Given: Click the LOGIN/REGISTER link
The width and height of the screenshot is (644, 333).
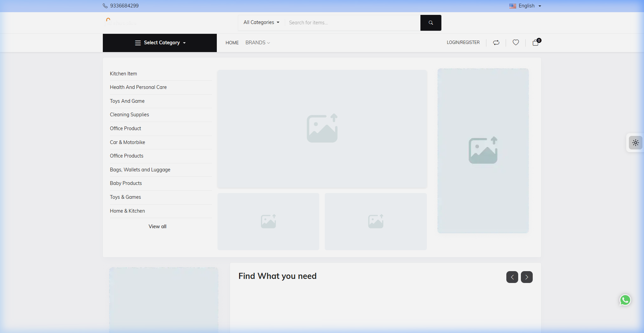Looking at the screenshot, I should point(463,43).
